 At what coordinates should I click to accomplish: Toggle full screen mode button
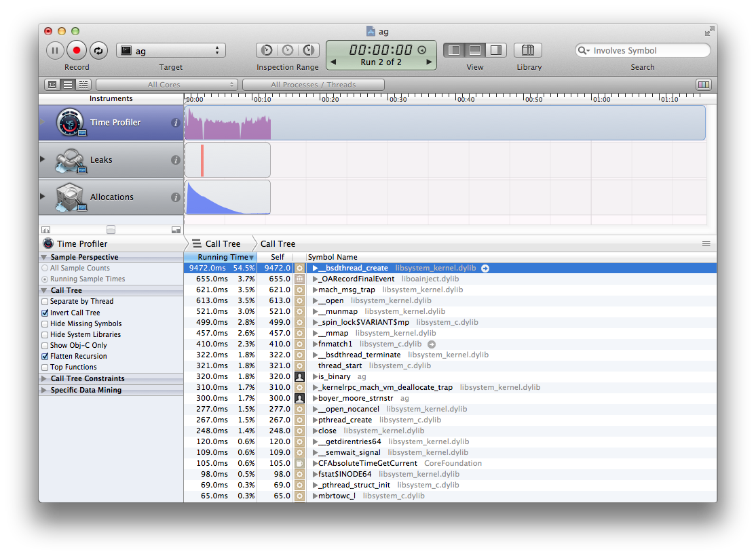[x=709, y=32]
